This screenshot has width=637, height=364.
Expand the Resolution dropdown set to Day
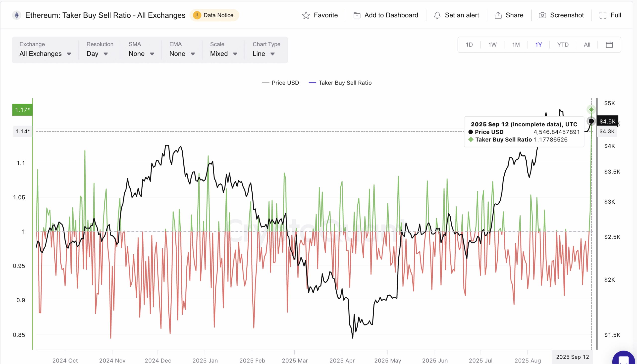[97, 53]
